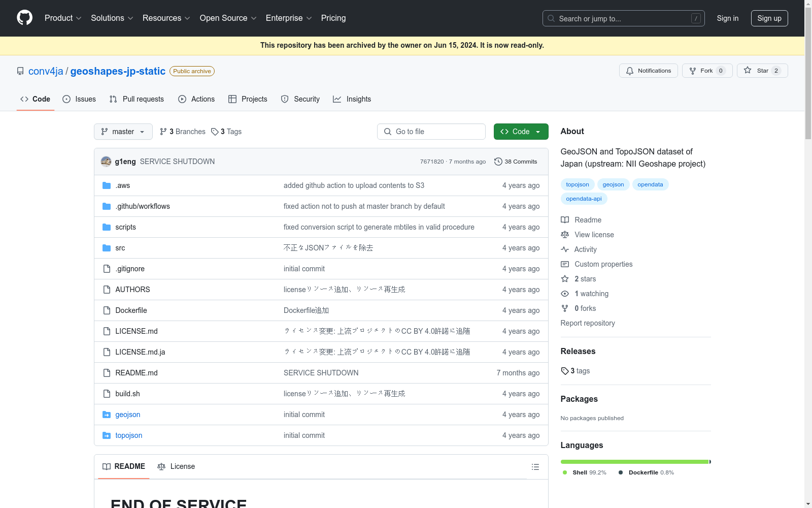Open the GitHub home logo
This screenshot has height=508, width=812.
click(x=24, y=18)
